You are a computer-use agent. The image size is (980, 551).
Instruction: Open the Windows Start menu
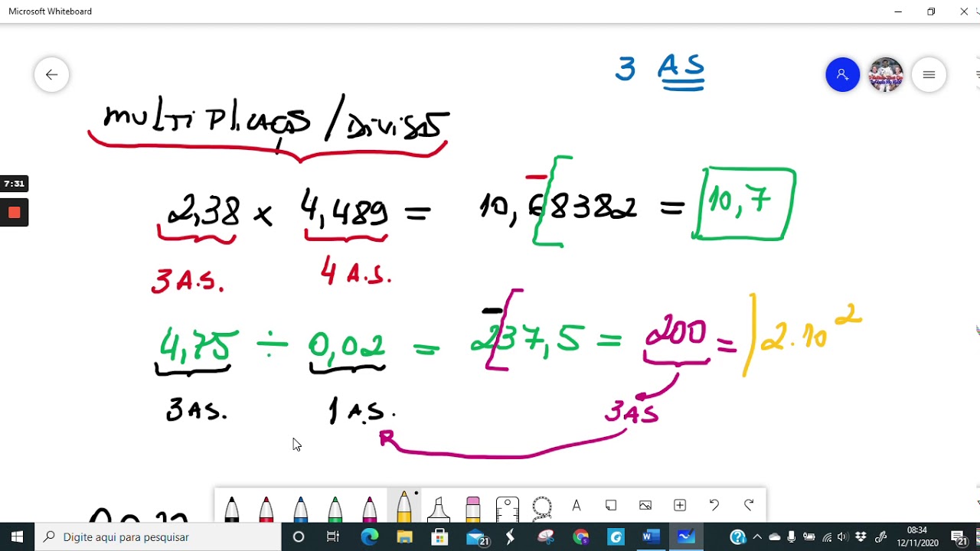pyautogui.click(x=18, y=536)
